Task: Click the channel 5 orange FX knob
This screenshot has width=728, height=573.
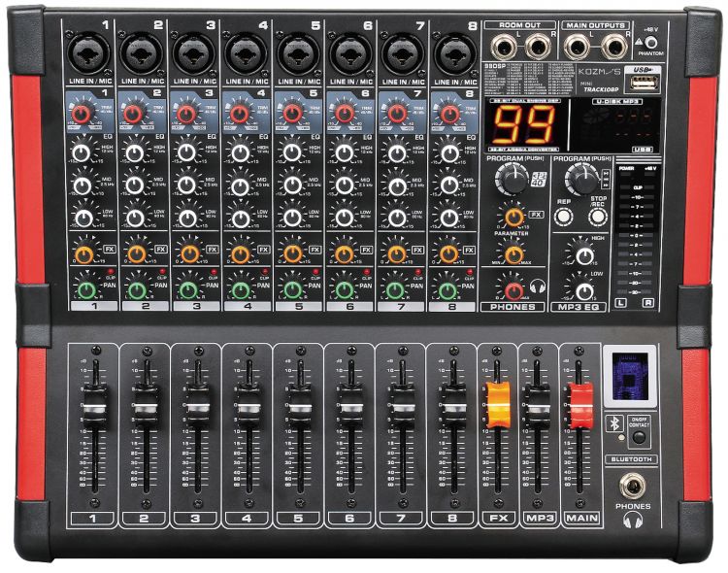Action: [291, 254]
